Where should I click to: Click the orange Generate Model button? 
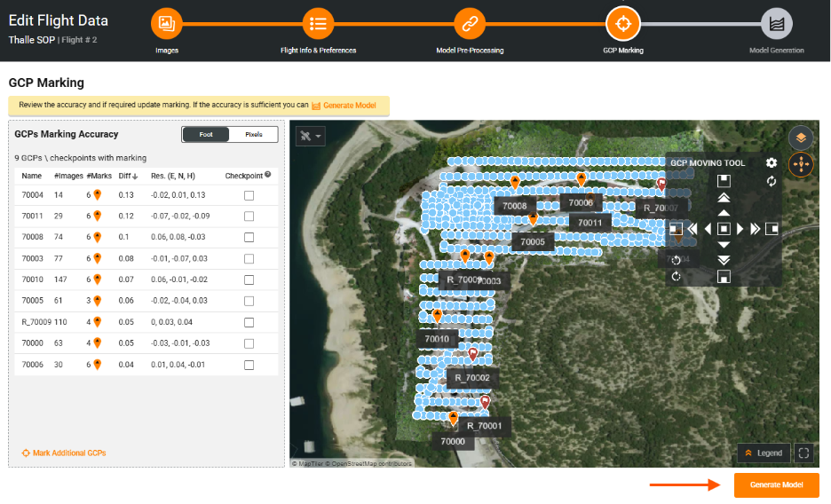(x=776, y=485)
